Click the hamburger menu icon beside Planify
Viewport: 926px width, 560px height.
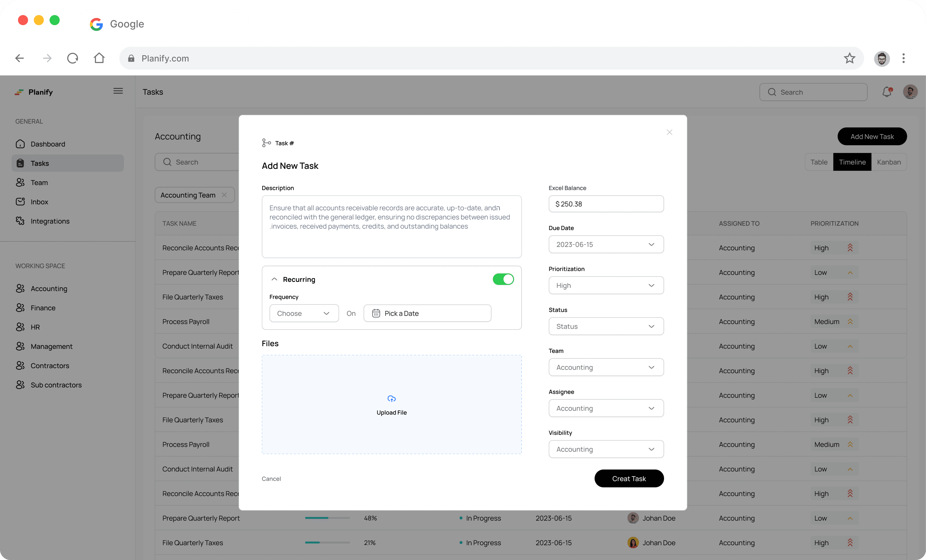click(118, 91)
